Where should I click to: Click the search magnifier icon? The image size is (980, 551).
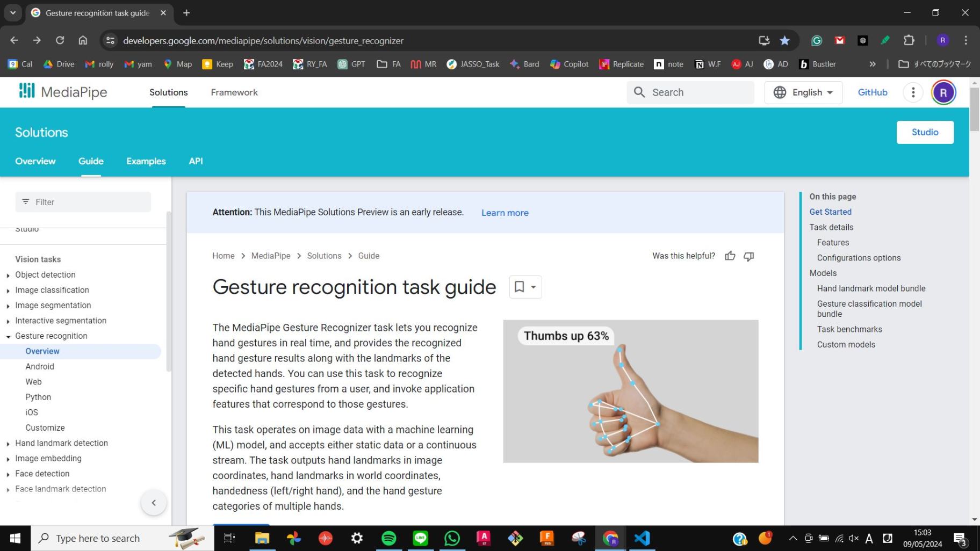(x=639, y=92)
